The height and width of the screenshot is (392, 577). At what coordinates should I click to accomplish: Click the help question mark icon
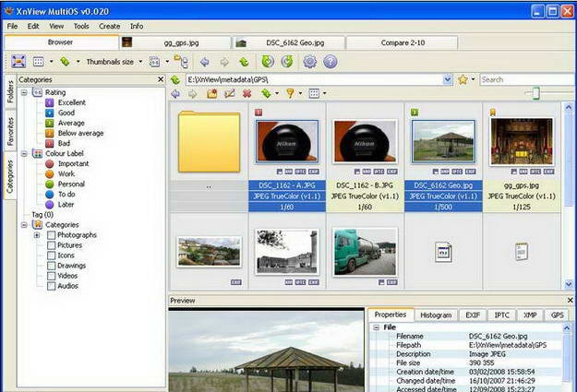coord(331,62)
